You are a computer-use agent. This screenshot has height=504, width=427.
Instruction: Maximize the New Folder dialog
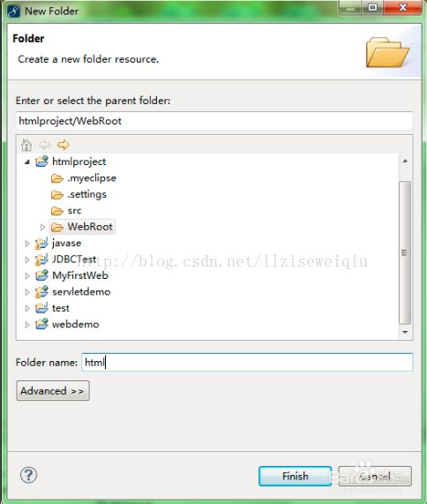pos(372,7)
